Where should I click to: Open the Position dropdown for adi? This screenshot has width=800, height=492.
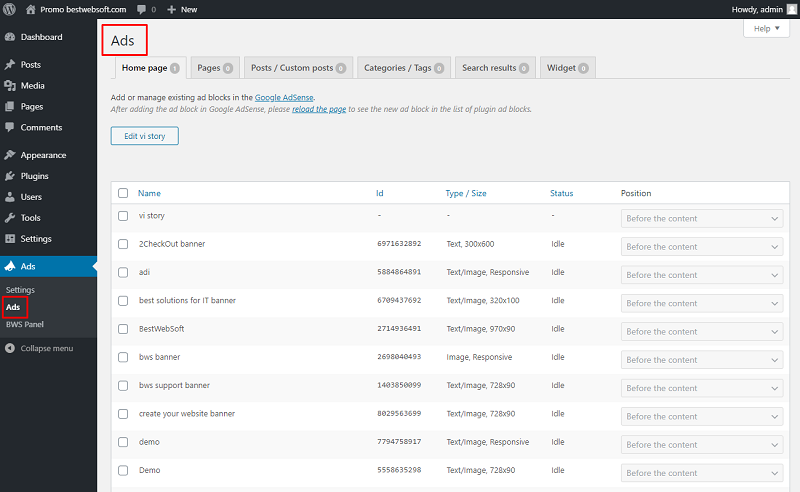click(702, 275)
